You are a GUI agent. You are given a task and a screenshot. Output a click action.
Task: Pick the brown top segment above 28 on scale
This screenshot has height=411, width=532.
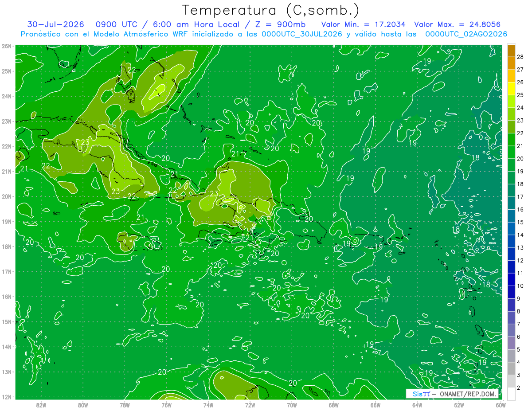tap(512, 50)
